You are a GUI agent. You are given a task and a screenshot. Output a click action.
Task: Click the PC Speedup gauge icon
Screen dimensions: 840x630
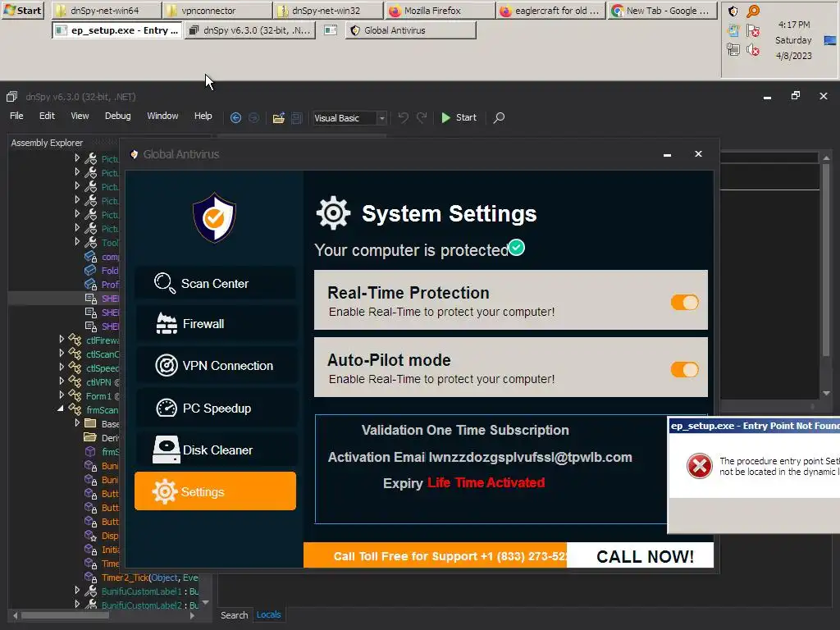point(166,409)
